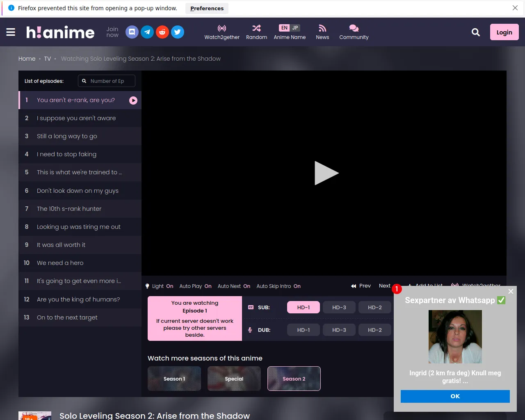Open the Twitter join link

tap(178, 32)
